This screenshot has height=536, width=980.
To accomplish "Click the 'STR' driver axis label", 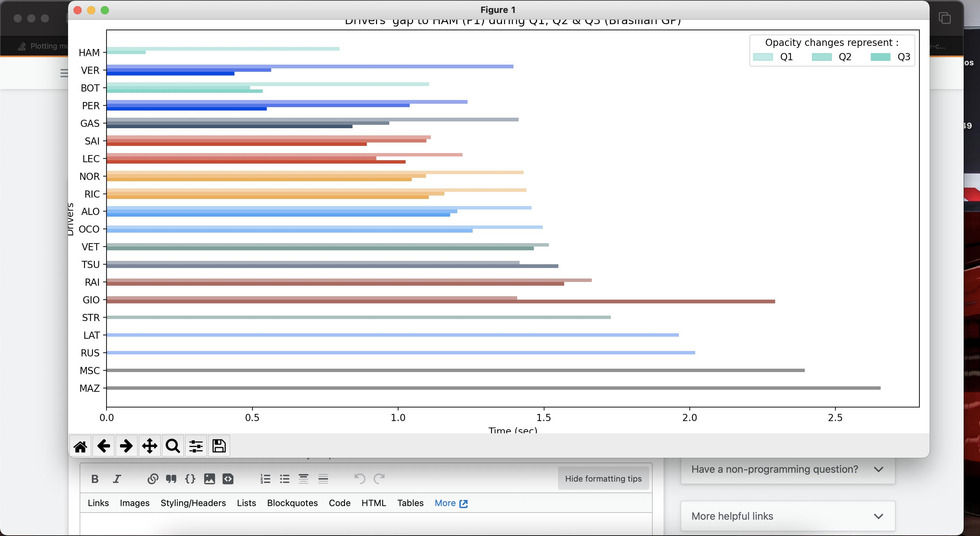I will [91, 318].
